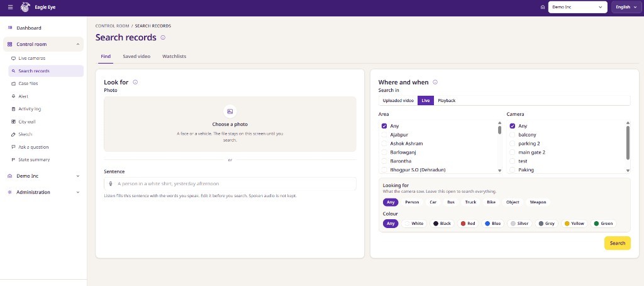Screen dimensions: 644x286
Task: Choose the Yellow colour chip
Action: 574,224
